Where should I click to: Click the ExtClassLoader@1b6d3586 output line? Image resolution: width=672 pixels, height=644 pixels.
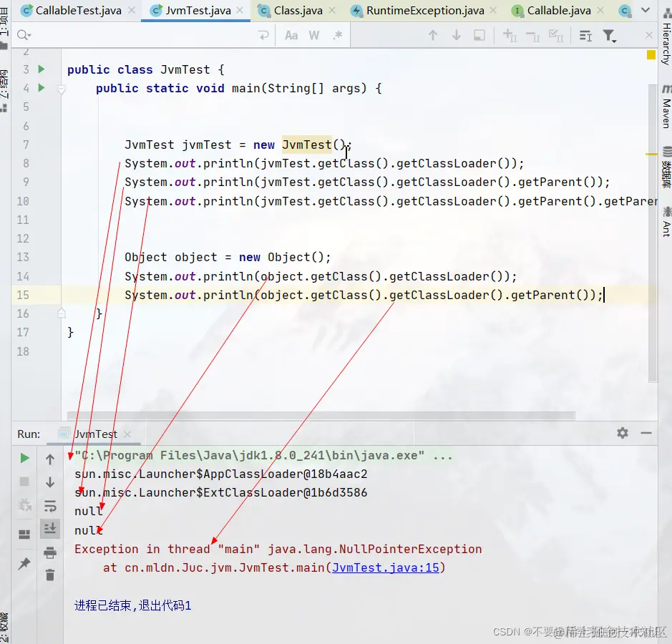220,493
